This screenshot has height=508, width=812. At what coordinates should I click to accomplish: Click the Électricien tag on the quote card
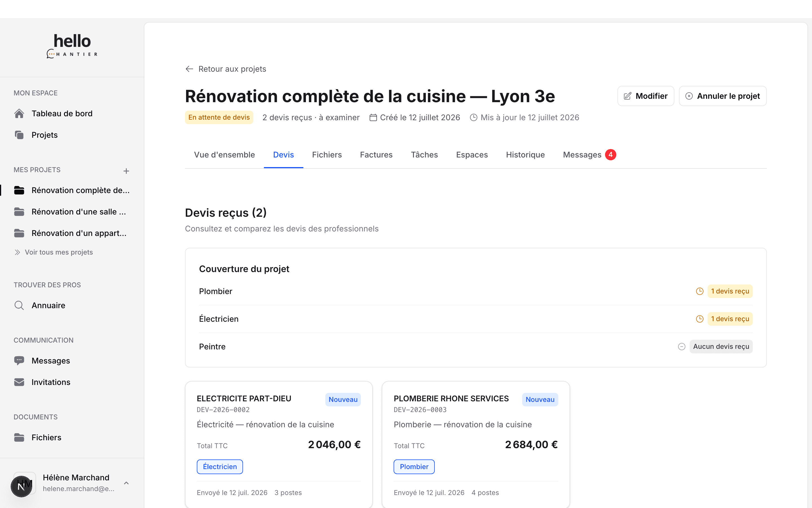point(220,467)
